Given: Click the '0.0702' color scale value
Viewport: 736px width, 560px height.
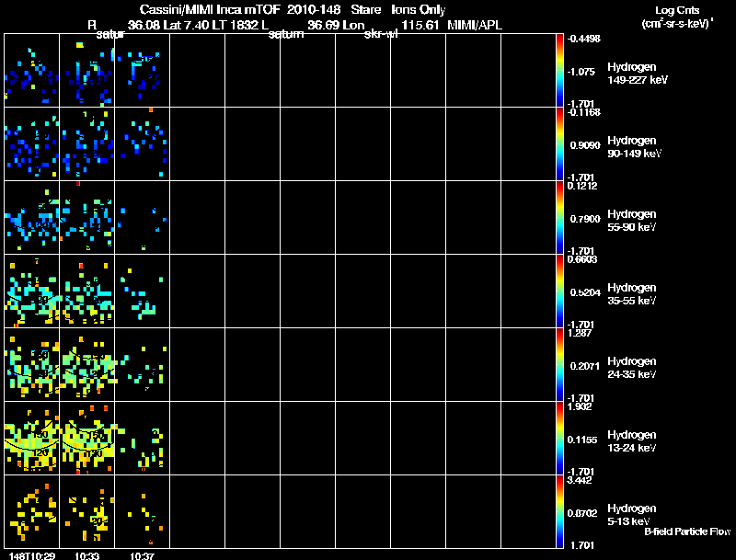Looking at the screenshot, I should click(582, 513).
